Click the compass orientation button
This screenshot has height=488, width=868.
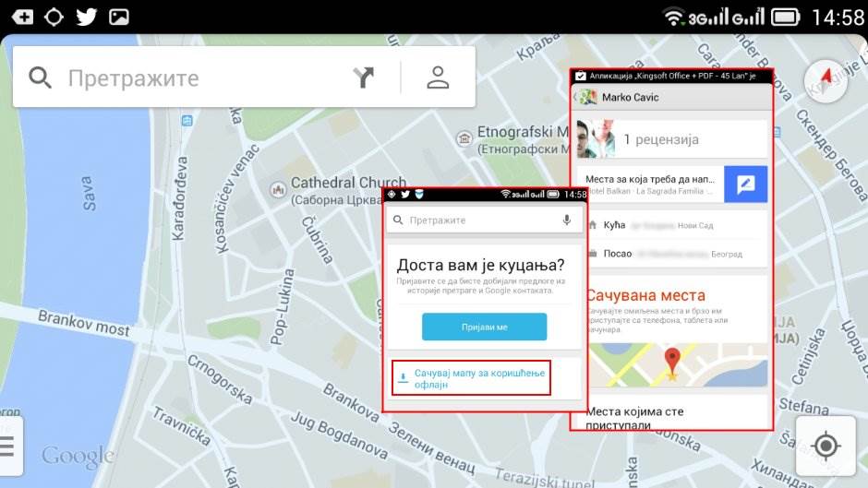[825, 81]
